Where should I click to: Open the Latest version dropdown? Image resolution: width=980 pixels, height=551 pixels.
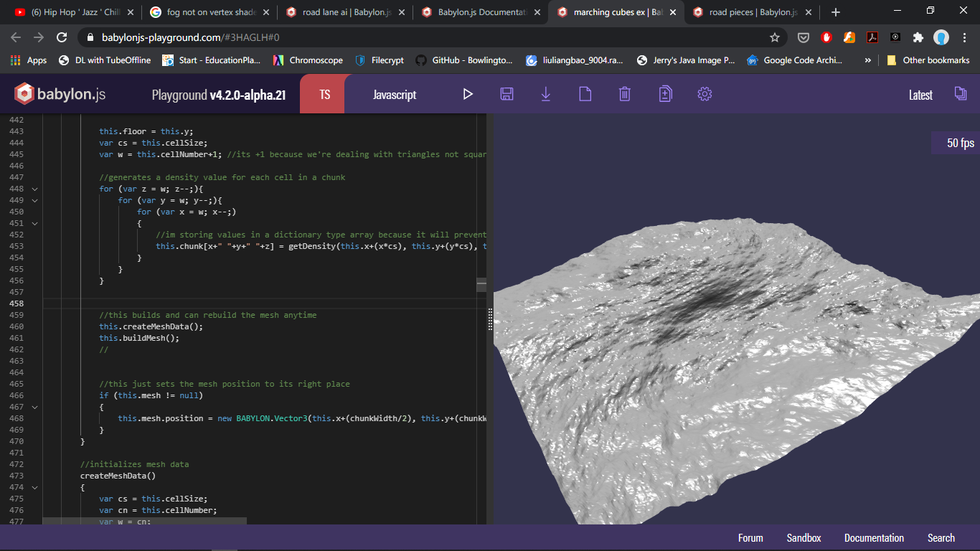coord(920,95)
